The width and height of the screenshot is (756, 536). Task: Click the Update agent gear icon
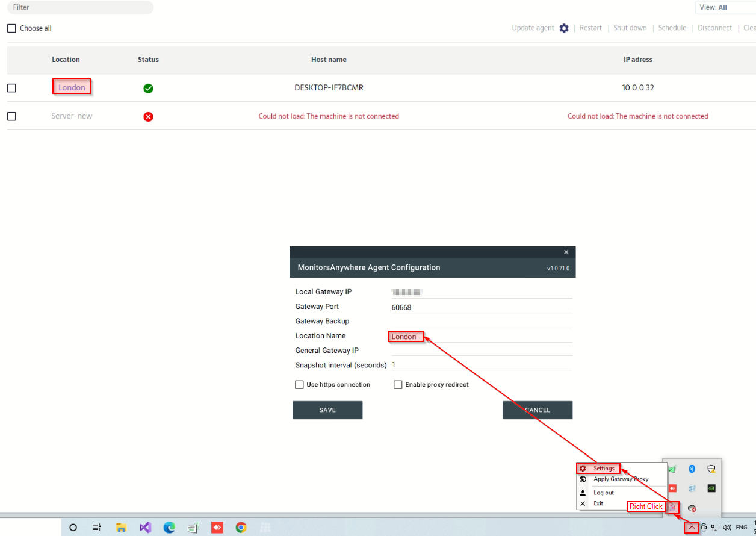click(x=563, y=28)
